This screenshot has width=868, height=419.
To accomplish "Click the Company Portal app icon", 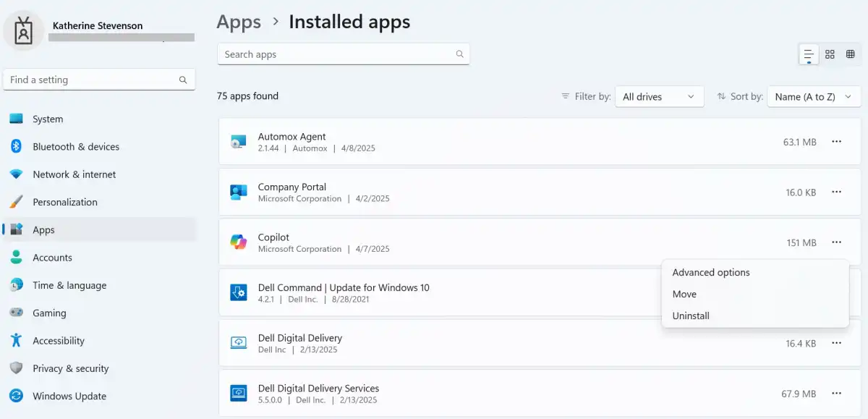I will [x=239, y=192].
